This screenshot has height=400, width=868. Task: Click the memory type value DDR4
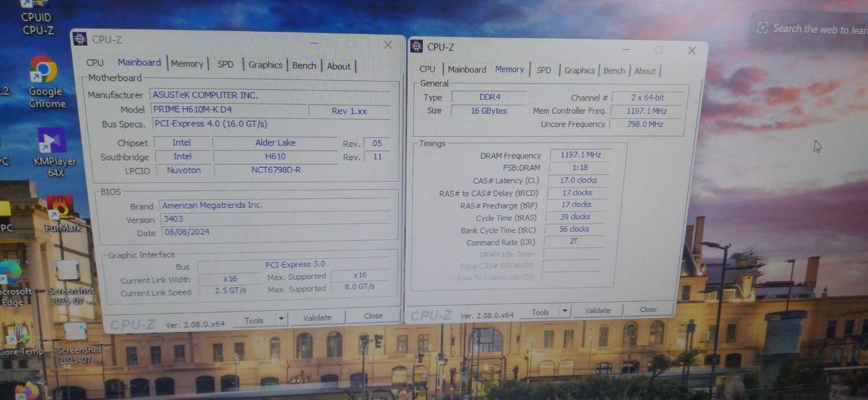click(490, 97)
